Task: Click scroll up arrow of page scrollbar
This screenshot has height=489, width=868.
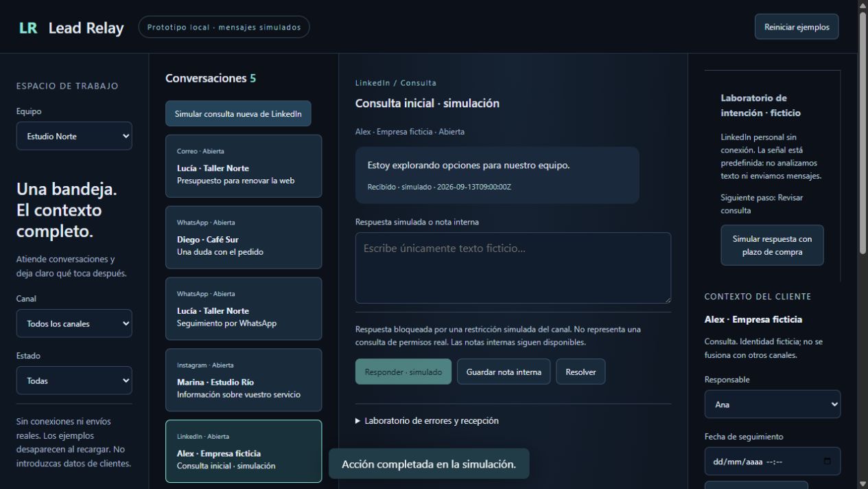Action: coord(863,5)
